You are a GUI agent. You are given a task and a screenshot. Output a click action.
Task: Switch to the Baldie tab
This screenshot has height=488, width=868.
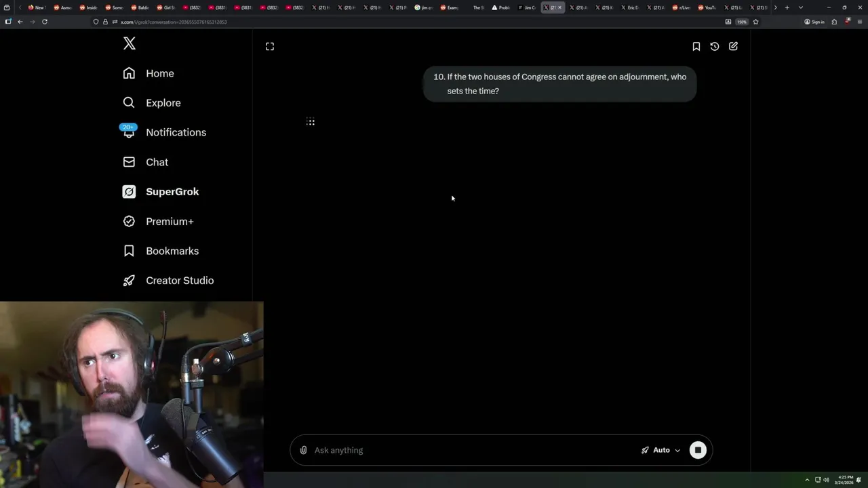140,7
